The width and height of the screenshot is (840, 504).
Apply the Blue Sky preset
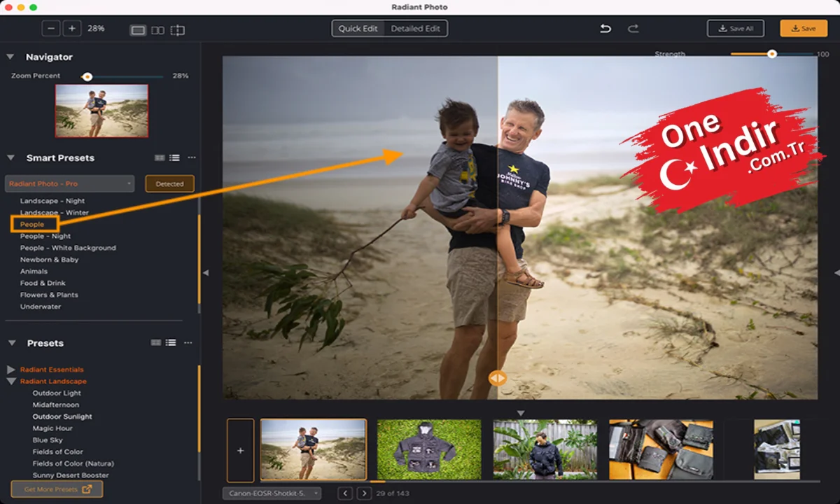[x=48, y=440]
